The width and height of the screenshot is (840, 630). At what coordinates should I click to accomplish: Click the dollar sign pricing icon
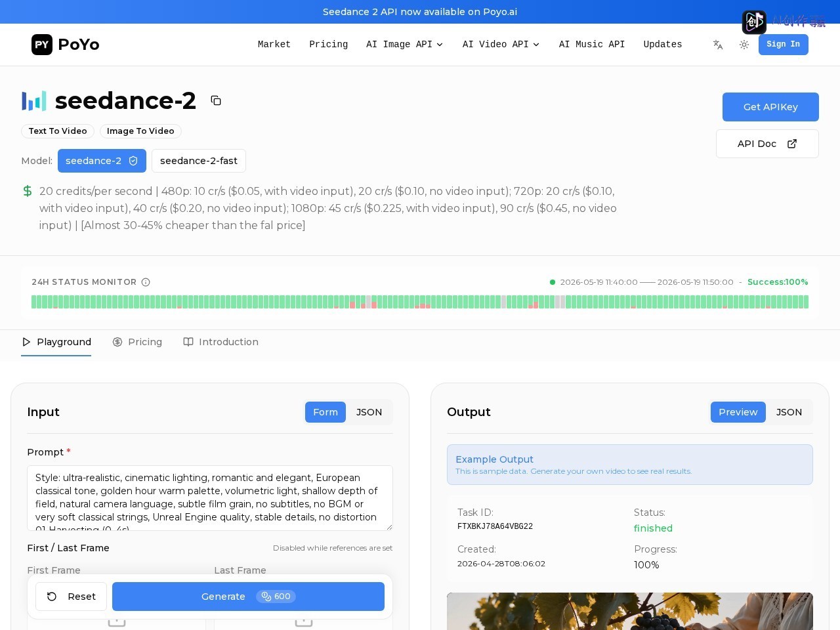pyautogui.click(x=28, y=191)
